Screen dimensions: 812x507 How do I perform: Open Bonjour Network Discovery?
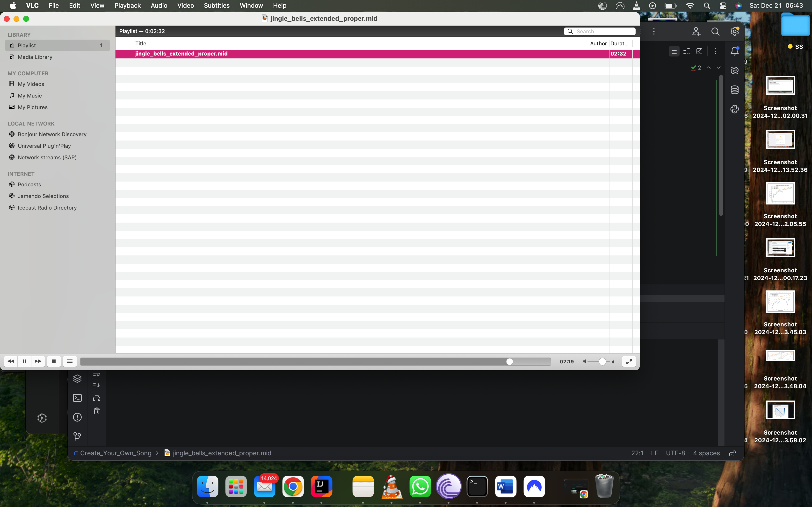coord(52,134)
